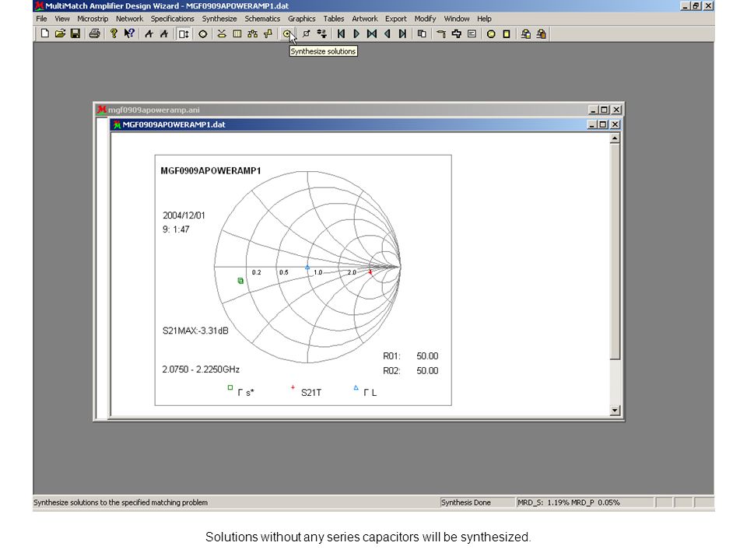Viewport: 747px width, 560px height.
Task: Click the first italic A toolbar icon
Action: [x=149, y=33]
